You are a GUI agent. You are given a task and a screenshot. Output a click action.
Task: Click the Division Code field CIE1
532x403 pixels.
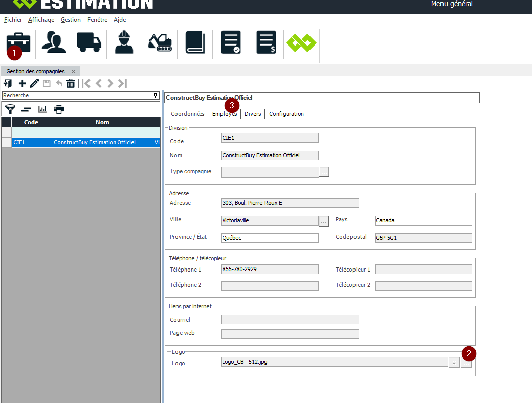pos(270,138)
